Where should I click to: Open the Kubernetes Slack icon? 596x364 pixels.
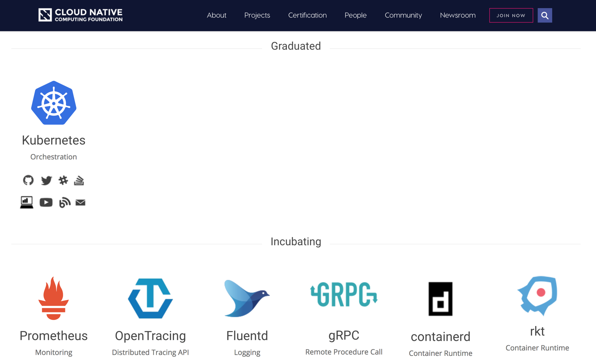[63, 180]
